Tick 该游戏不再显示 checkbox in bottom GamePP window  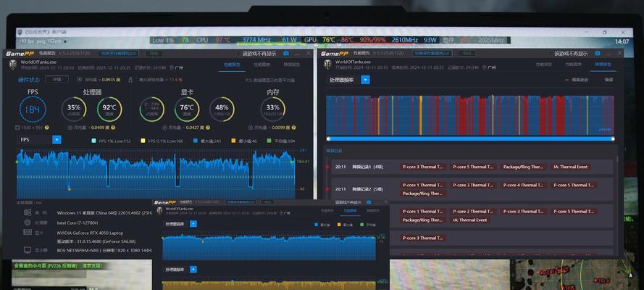click(x=332, y=202)
